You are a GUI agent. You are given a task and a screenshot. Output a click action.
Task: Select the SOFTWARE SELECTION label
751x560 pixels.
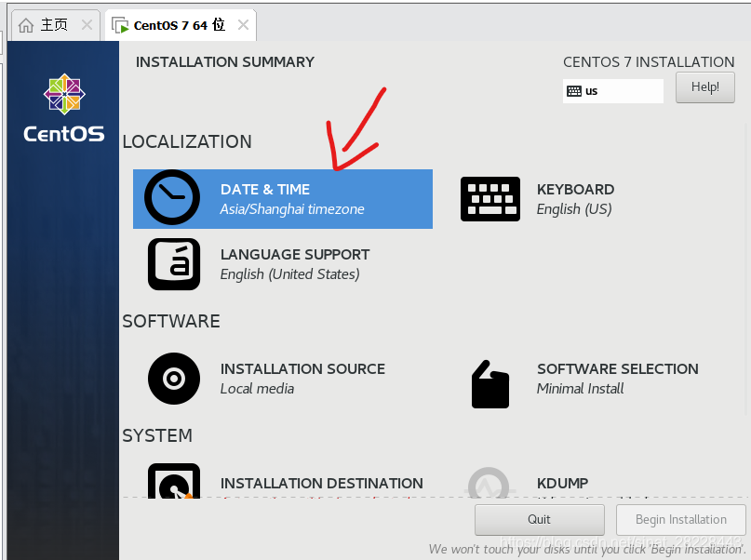click(x=617, y=369)
